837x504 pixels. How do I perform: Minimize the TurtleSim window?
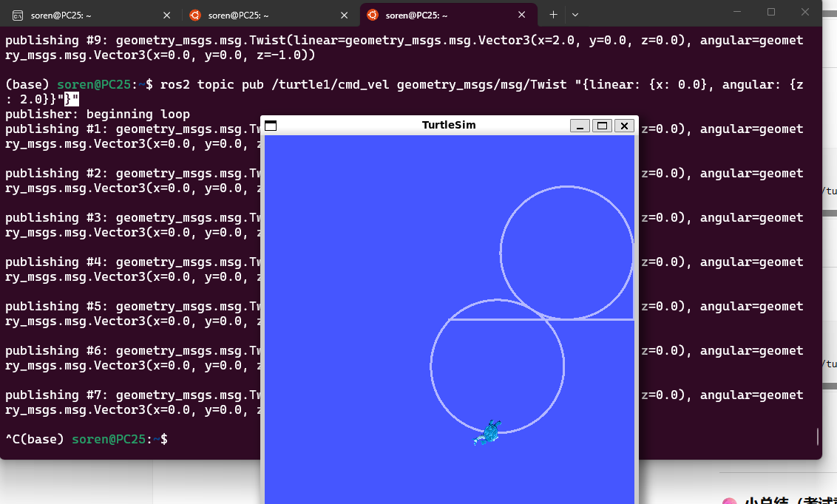point(580,126)
